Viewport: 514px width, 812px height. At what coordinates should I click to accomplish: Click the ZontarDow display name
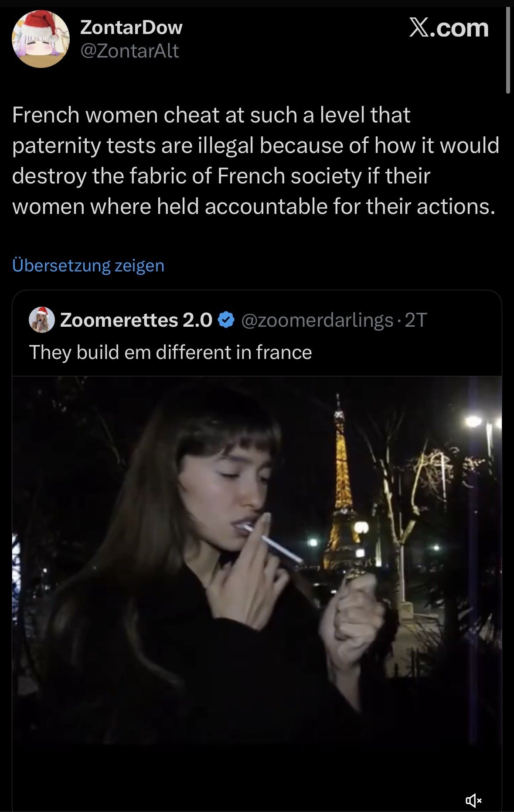(x=131, y=28)
